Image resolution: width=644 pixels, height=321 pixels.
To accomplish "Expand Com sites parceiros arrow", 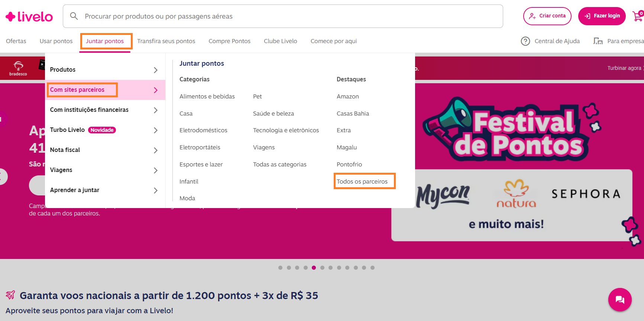I will coord(156,90).
